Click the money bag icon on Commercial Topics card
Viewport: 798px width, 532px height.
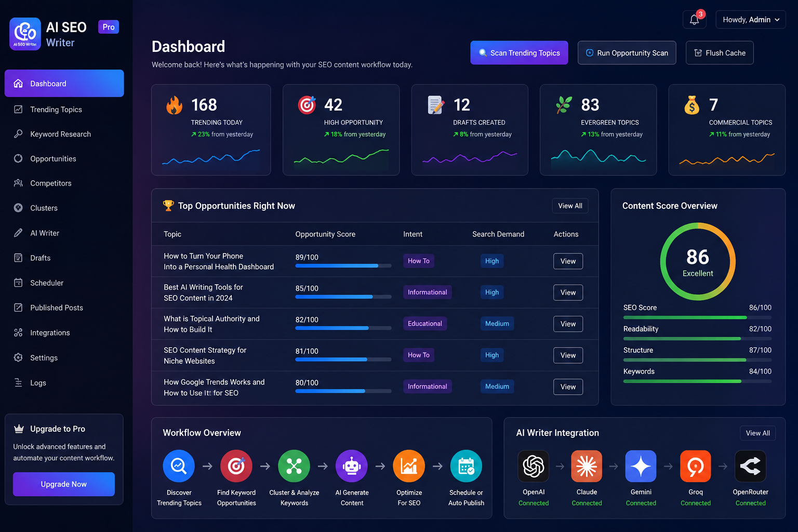point(692,105)
